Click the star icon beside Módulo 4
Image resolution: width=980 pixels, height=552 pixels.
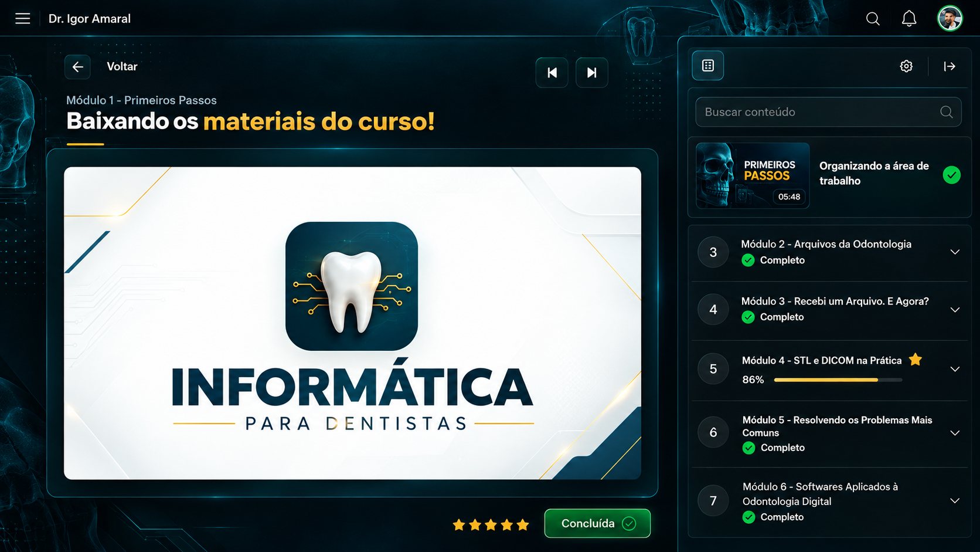tap(916, 360)
